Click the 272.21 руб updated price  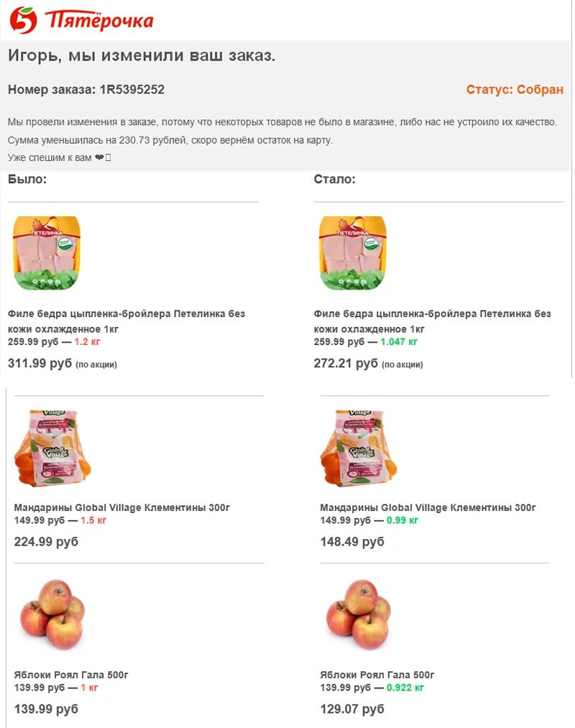[x=346, y=364]
